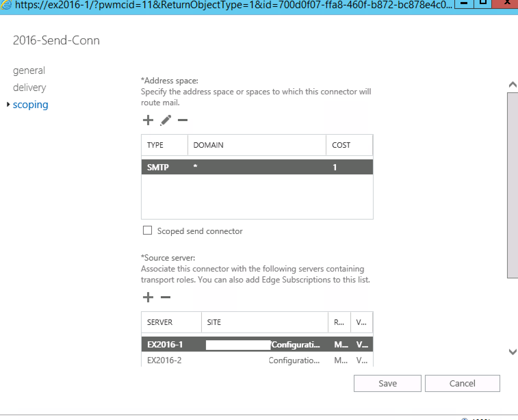This screenshot has height=420, width=518.
Task: Add a new address space entry
Action: tap(148, 120)
